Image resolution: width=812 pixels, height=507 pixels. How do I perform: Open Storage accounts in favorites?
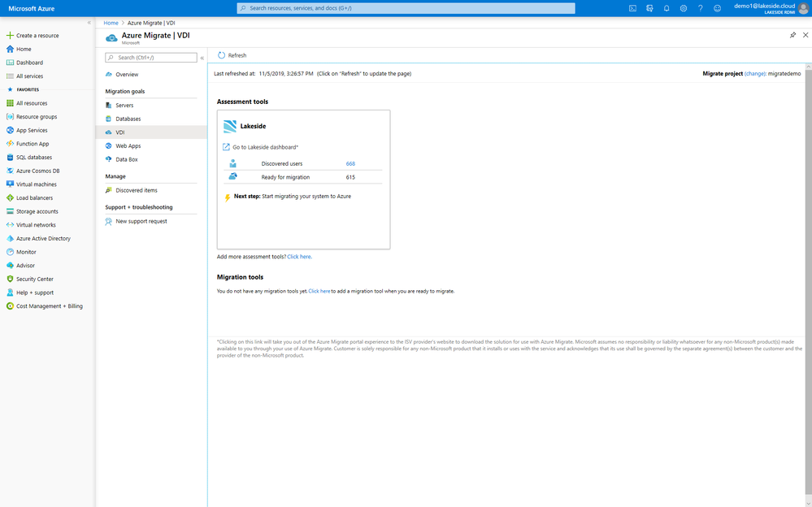pos(37,211)
